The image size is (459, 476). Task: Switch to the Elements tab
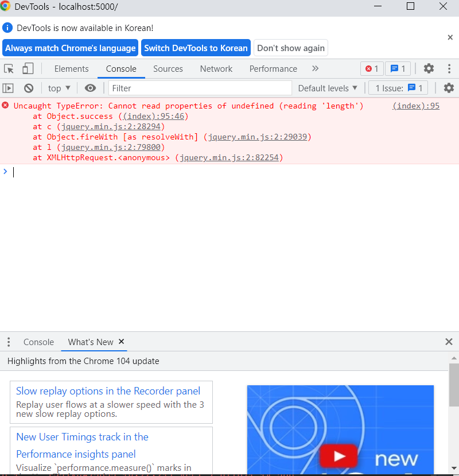coord(71,69)
